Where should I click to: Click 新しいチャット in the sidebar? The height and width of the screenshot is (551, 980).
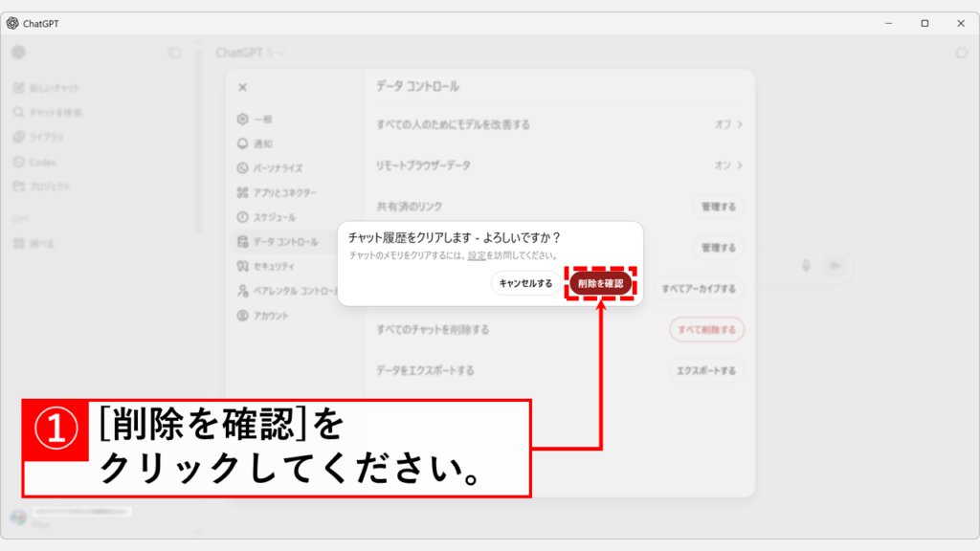[x=54, y=88]
